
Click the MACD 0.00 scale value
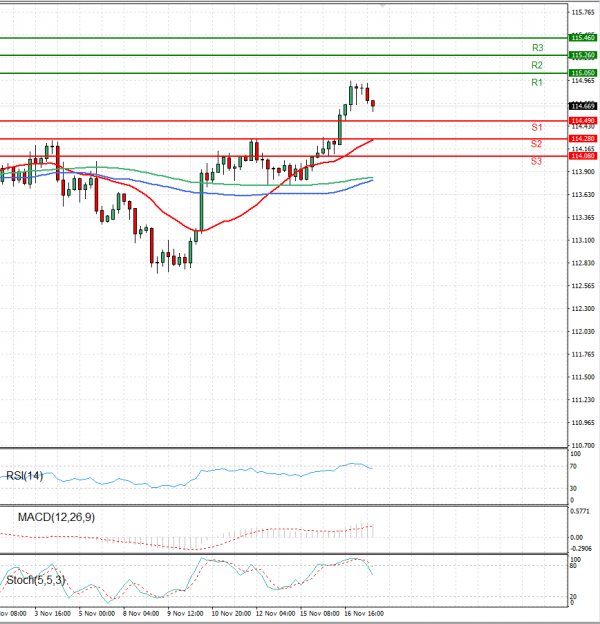click(x=577, y=537)
